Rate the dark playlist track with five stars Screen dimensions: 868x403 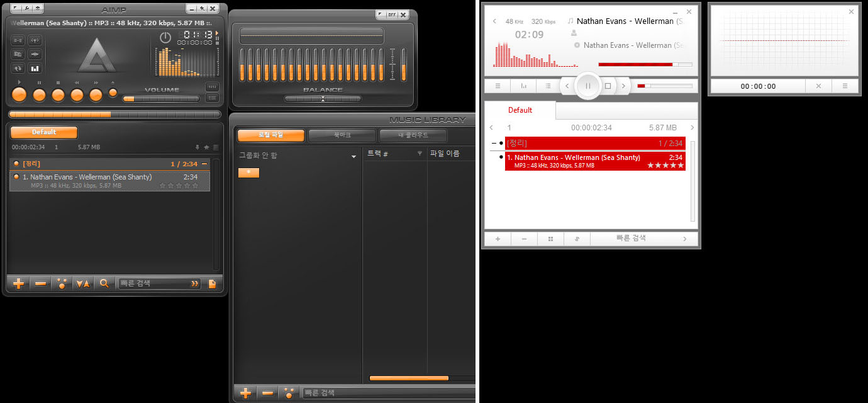point(195,186)
